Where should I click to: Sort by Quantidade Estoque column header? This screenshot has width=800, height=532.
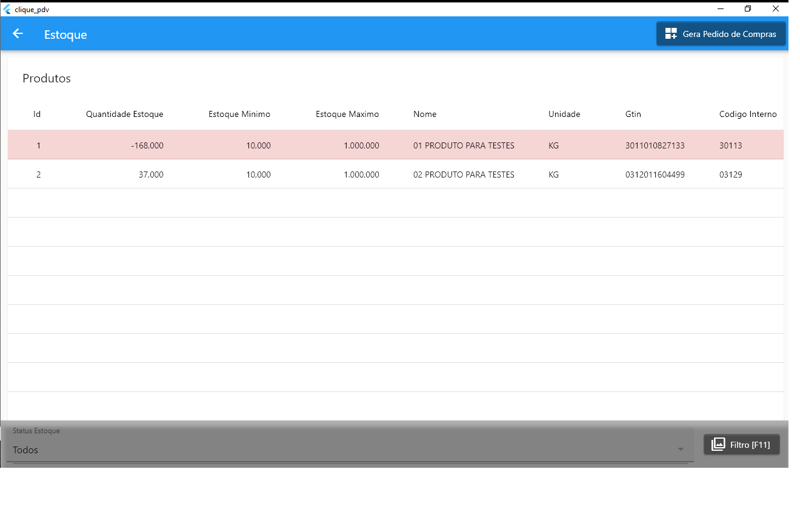pyautogui.click(x=124, y=114)
